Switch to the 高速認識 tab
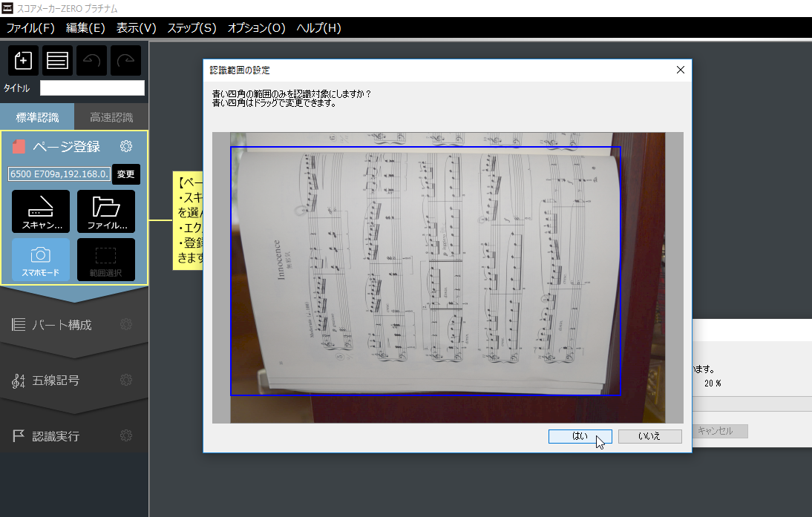812x517 pixels. [x=111, y=117]
